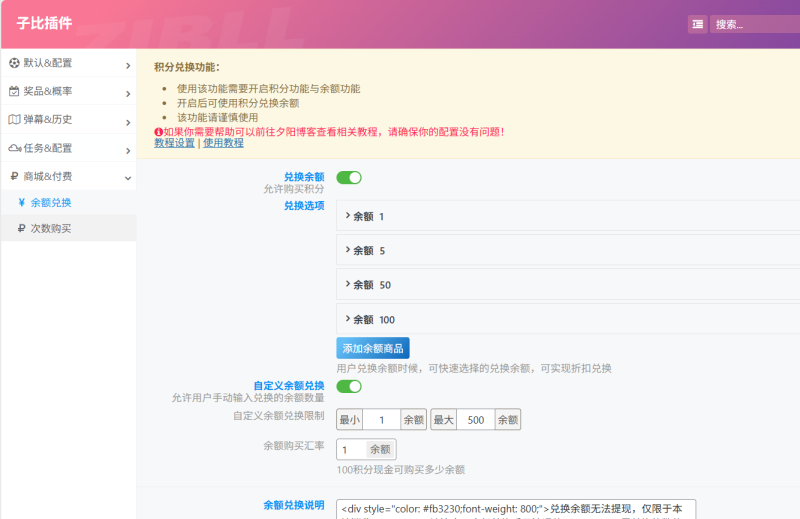Viewport: 800px width, 519px height.
Task: Click the 子比插件 header title
Action: (44, 23)
